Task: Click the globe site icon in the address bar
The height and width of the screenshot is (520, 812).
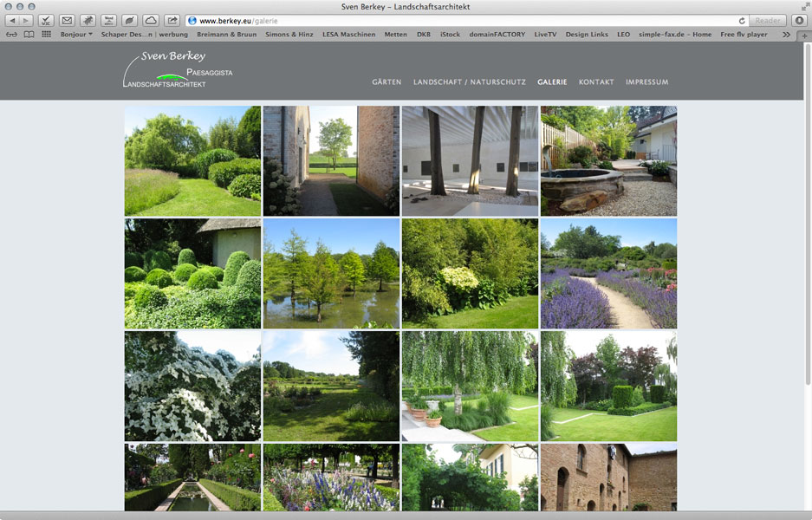Action: tap(192, 21)
